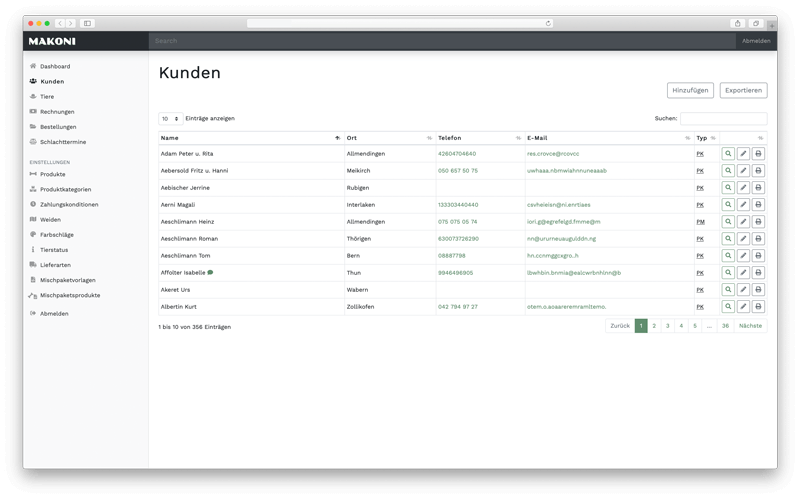Click the Hinzufügen button

click(x=690, y=90)
